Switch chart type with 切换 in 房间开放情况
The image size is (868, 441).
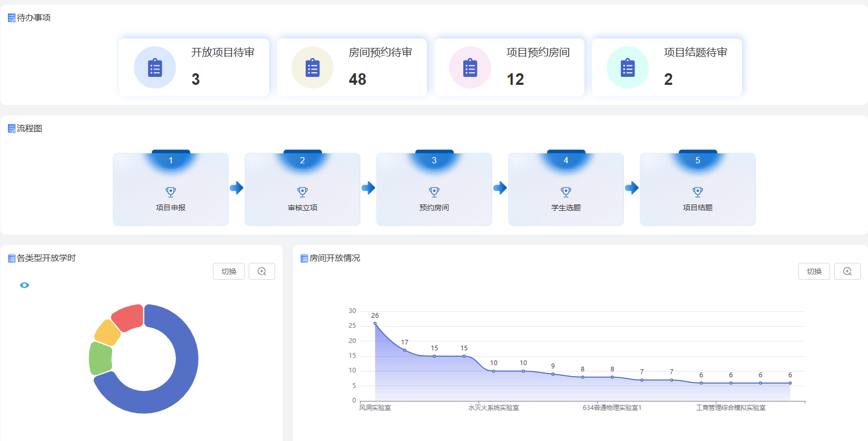coord(814,271)
